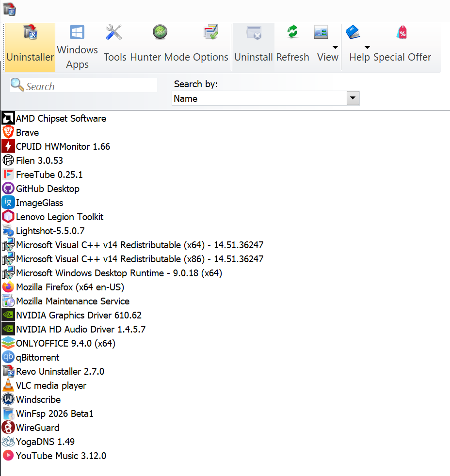Select the Lightshot app icon
This screenshot has height=476, width=450.
(8, 230)
